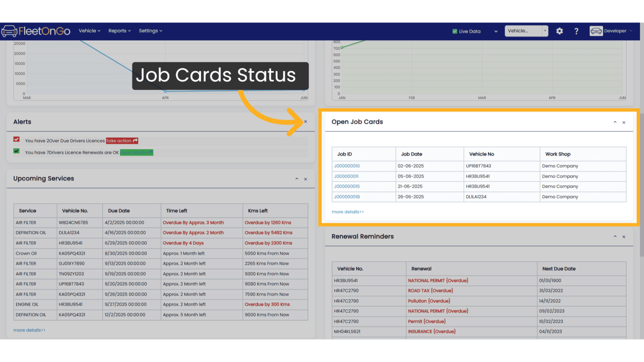
Task: Open the Vehicle menu
Action: [x=89, y=31]
